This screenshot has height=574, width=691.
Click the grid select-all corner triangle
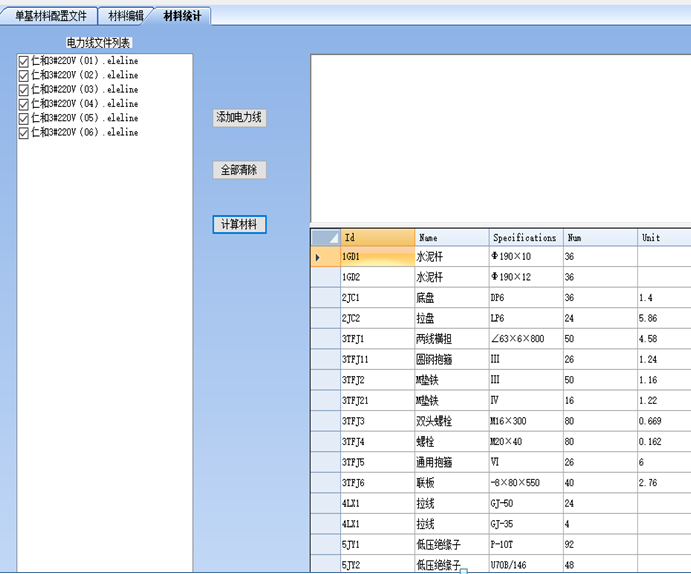click(x=325, y=238)
